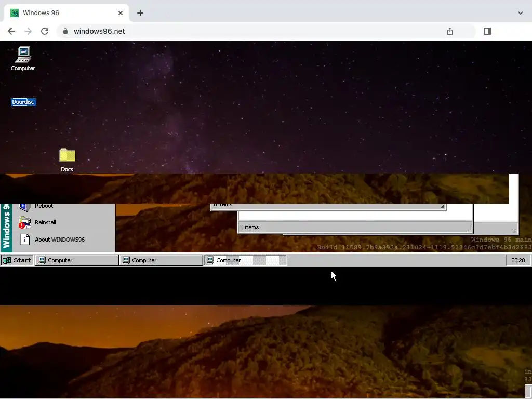Click the resize grip of front Computer window
This screenshot has height=399, width=532.
coord(469,229)
